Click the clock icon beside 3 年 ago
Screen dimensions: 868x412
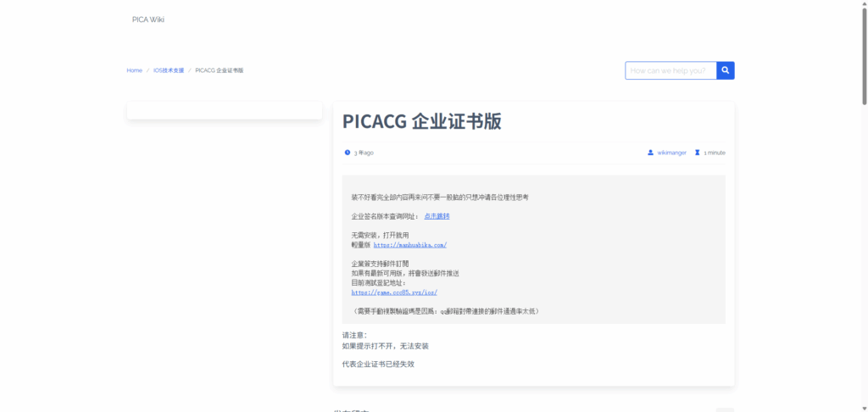[348, 153]
